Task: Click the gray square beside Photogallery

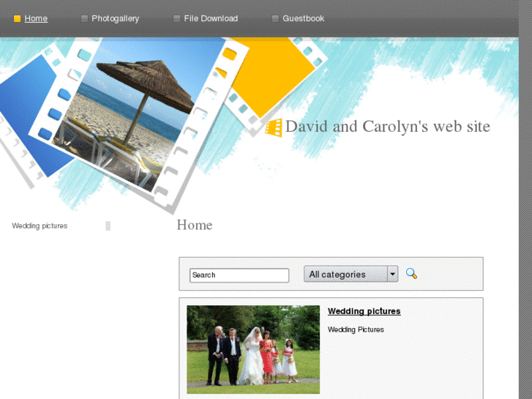Action: point(84,19)
